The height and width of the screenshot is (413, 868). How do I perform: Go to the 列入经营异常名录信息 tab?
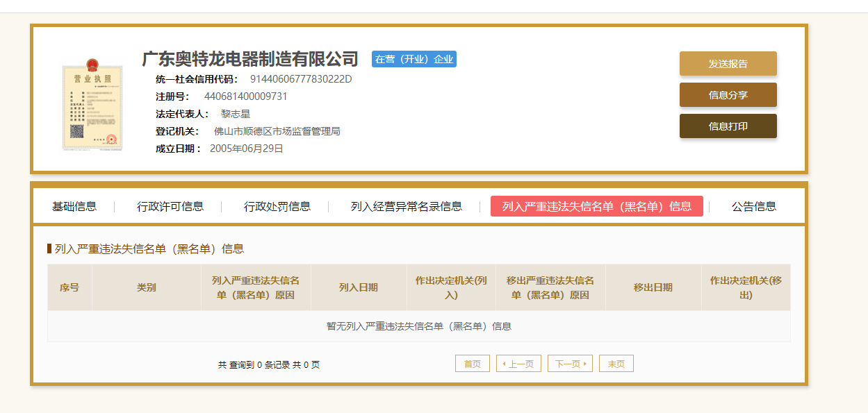[x=407, y=206]
